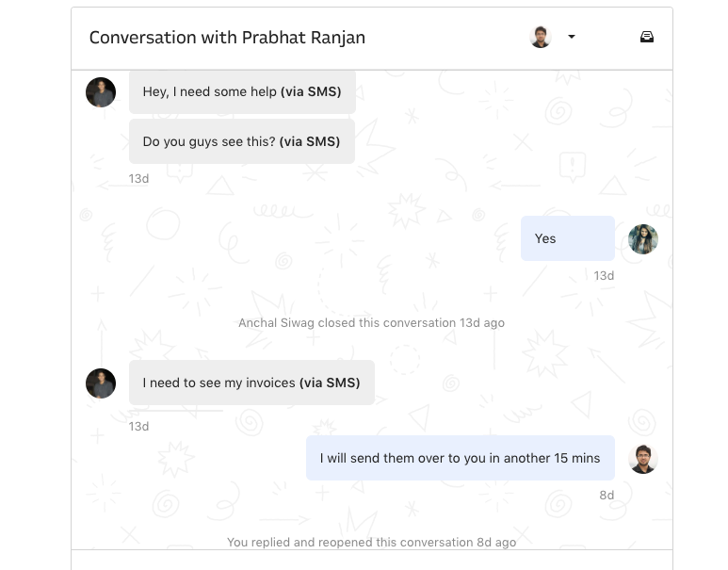Screen dimensions: 728x570
Task: Click 13d timestamp under invoices message
Action: (138, 427)
